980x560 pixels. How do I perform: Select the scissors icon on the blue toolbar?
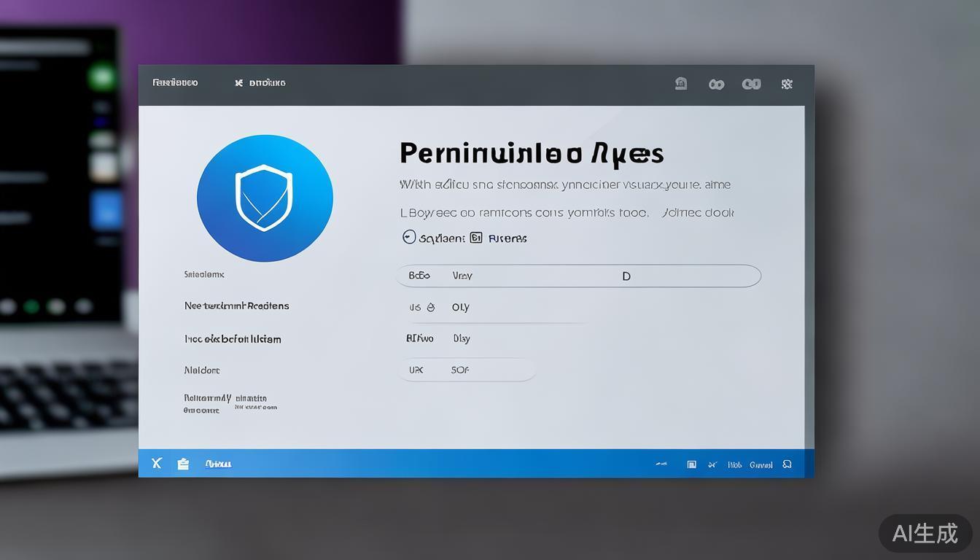712,464
